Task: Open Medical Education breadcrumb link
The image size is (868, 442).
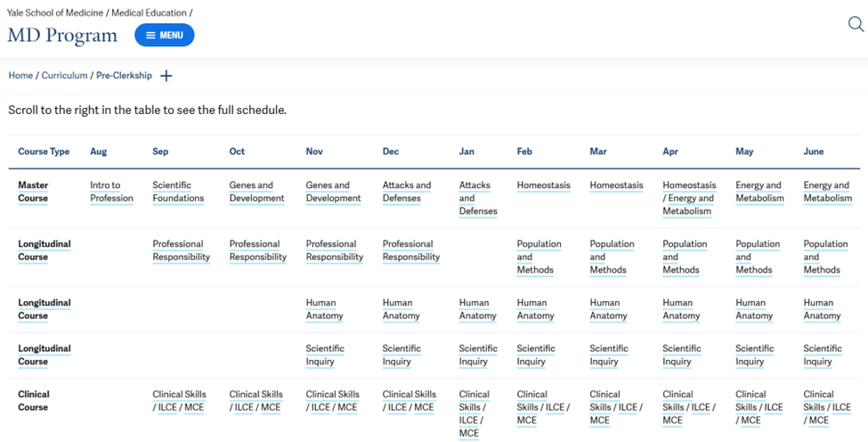Action: tap(149, 12)
